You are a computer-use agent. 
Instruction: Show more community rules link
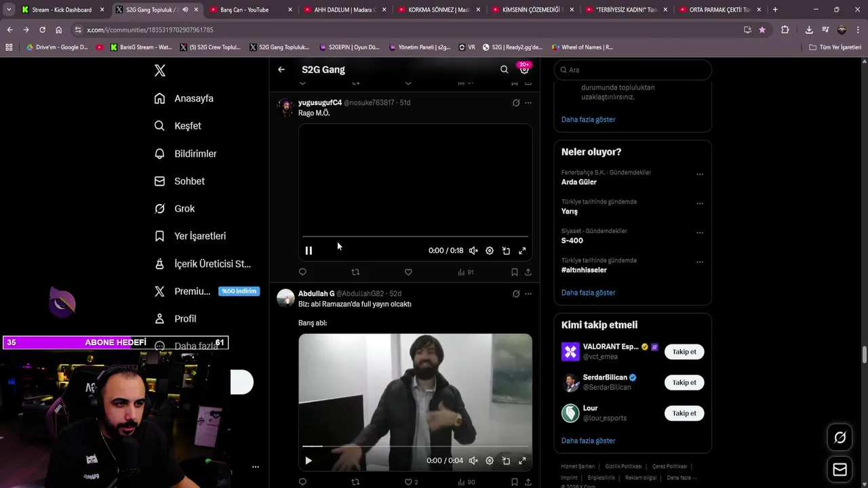(588, 119)
